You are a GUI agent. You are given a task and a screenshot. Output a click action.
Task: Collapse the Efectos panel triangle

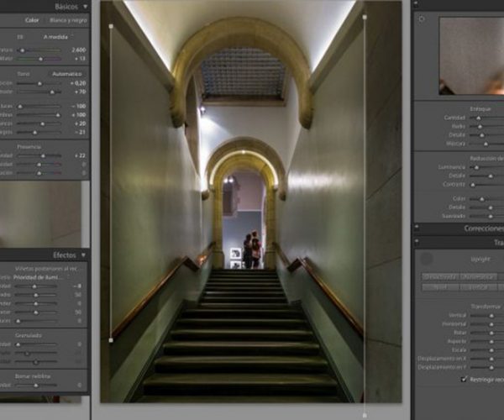[x=83, y=255]
